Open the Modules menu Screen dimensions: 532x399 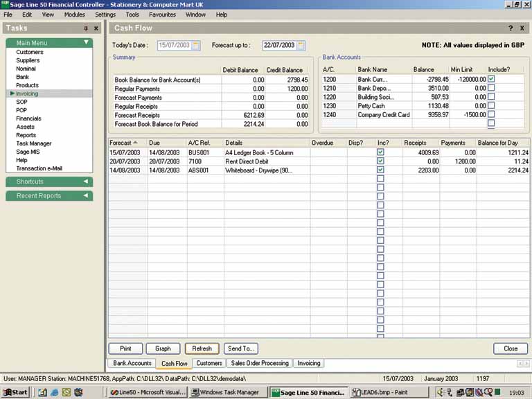tap(74, 15)
